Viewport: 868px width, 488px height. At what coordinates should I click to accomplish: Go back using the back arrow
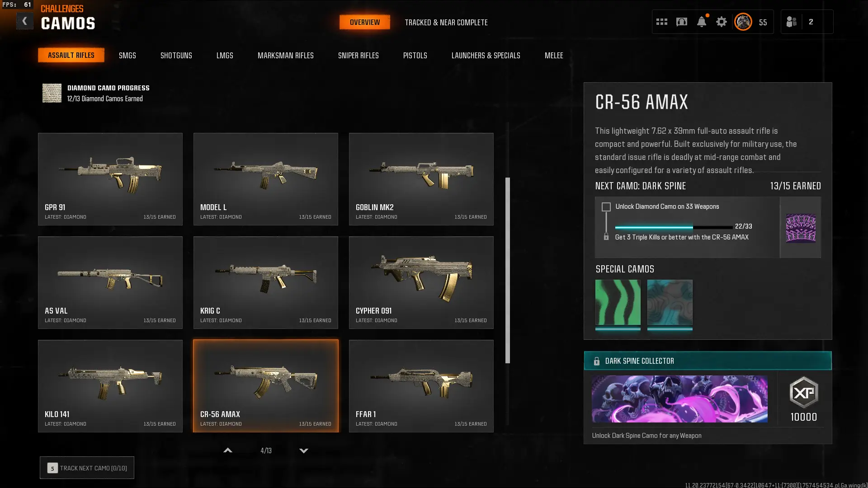[25, 21]
